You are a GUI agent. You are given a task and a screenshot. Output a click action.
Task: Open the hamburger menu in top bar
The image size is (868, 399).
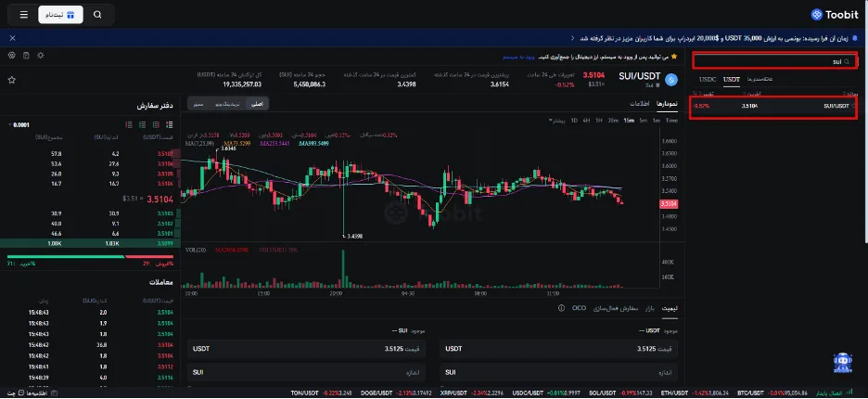pyautogui.click(x=23, y=15)
